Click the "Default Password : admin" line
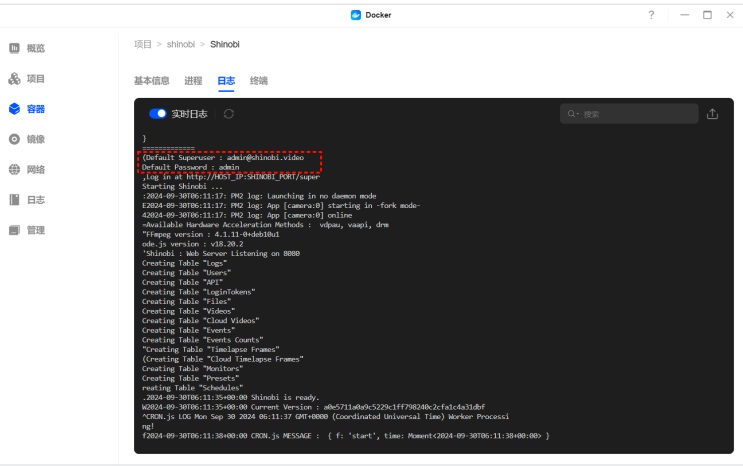This screenshot has width=743, height=466. pyautogui.click(x=190, y=167)
